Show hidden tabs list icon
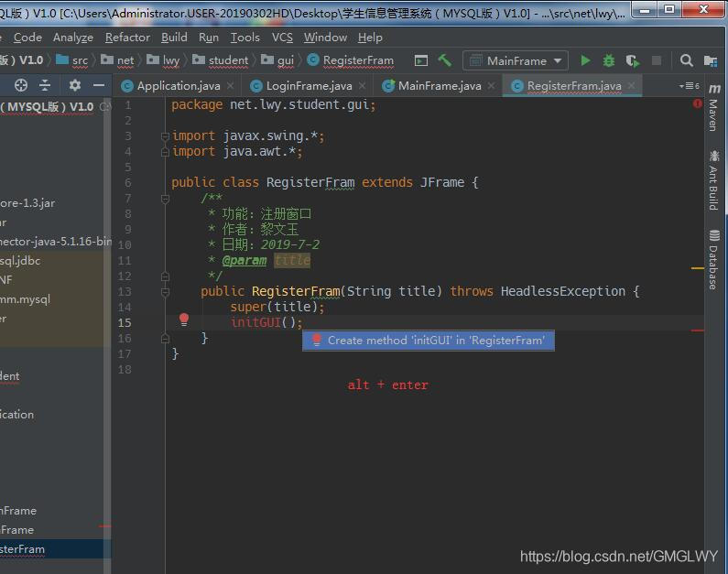Image resolution: width=728 pixels, height=574 pixels. [x=689, y=86]
